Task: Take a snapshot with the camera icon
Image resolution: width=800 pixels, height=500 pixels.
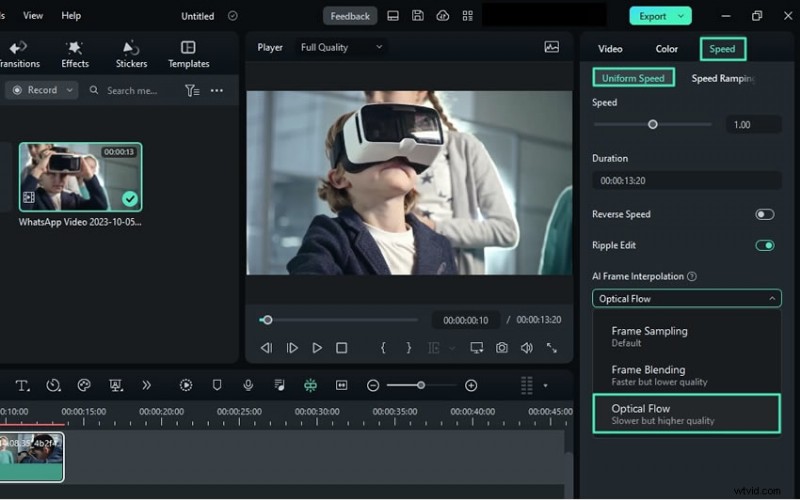Action: pyautogui.click(x=501, y=348)
